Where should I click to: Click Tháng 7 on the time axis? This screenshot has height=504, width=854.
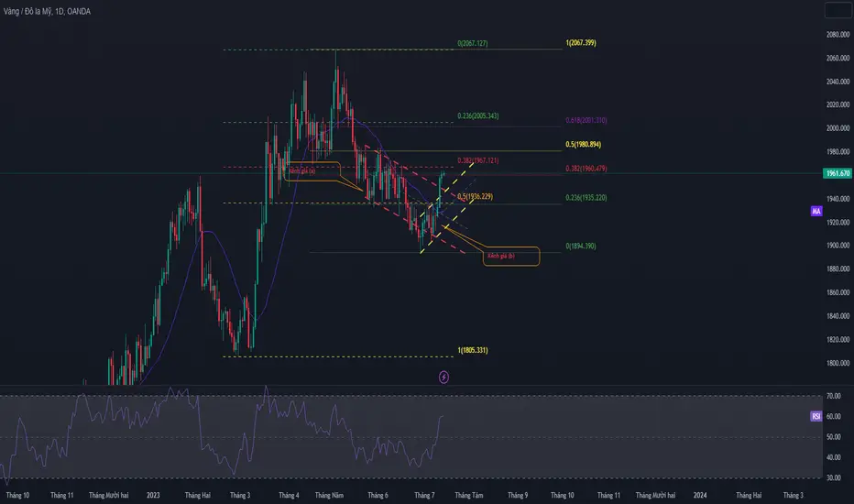pyautogui.click(x=424, y=495)
